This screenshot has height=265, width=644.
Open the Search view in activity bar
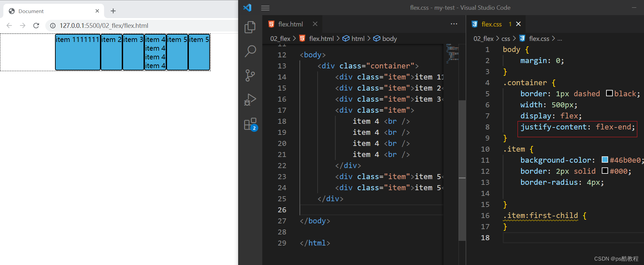point(250,51)
